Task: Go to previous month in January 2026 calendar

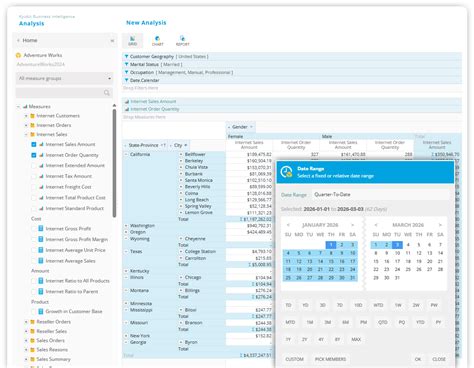Action: pyautogui.click(x=288, y=225)
